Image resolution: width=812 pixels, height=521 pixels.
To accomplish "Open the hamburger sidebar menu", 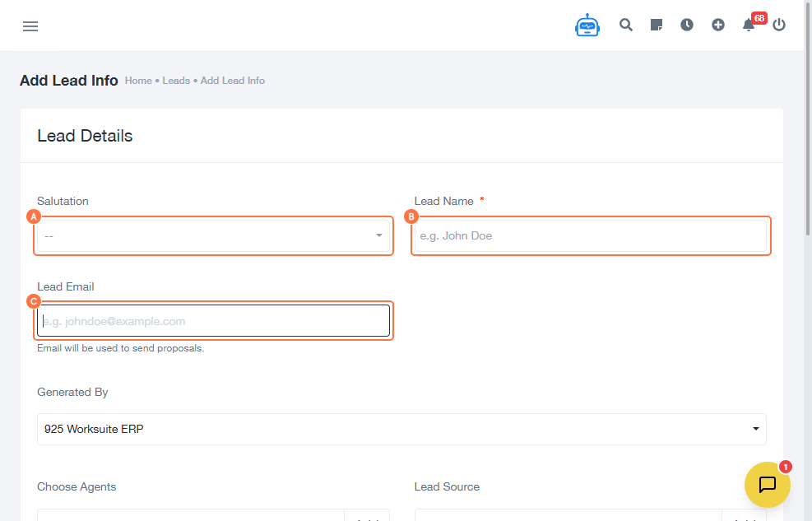I will [x=30, y=26].
